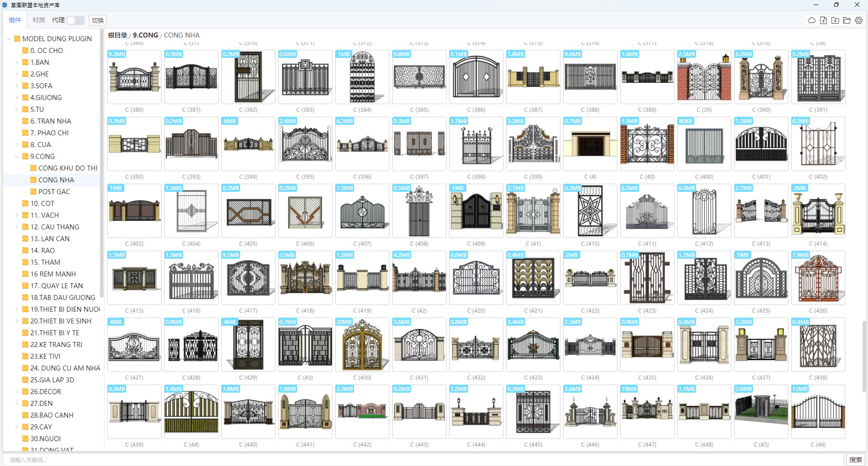Open the cloud library icon
Screen dimensions: 868x466
click(x=811, y=20)
